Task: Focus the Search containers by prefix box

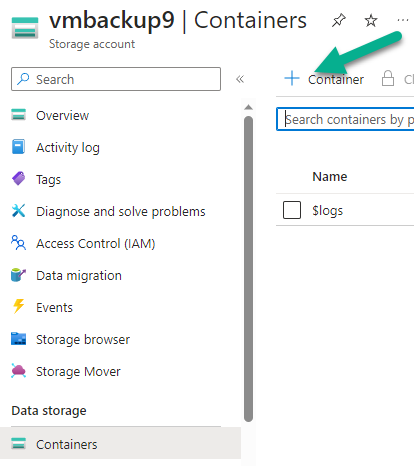Action: (345, 119)
